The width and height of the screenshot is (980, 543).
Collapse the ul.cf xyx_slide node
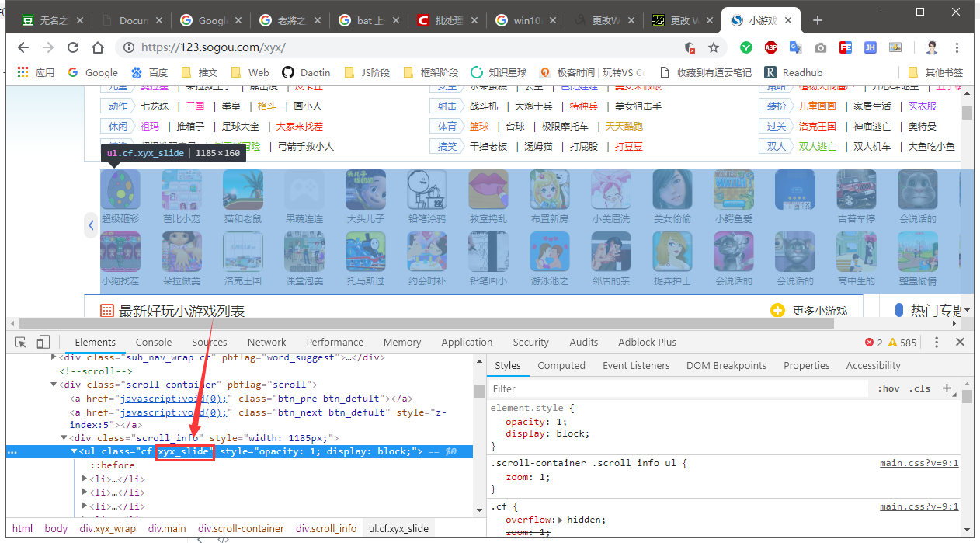(x=75, y=451)
